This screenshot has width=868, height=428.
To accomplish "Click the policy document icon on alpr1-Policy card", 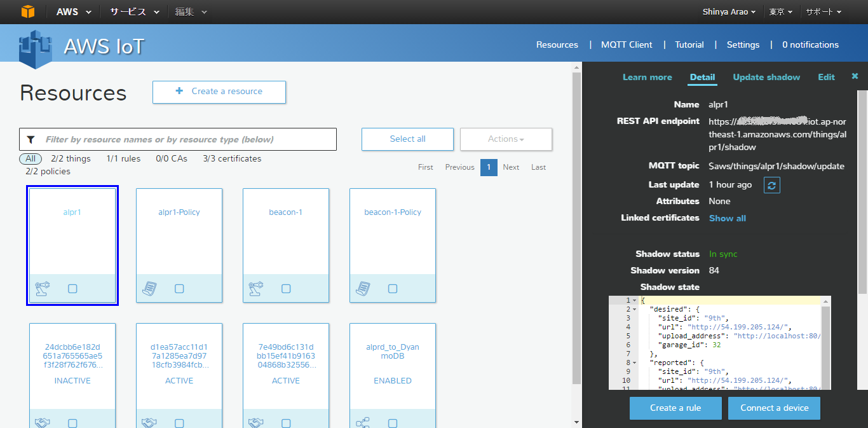I will (149, 289).
